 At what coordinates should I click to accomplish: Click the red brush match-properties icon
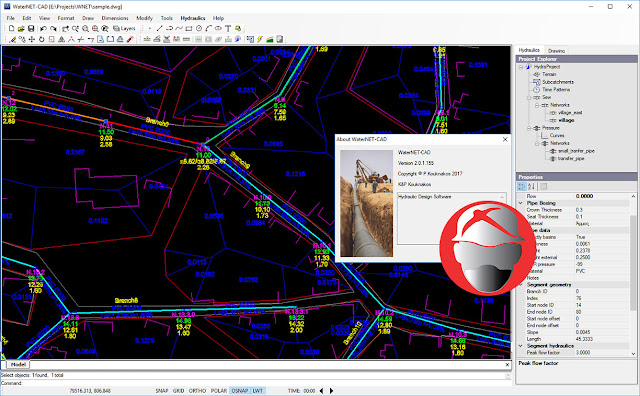[x=130, y=40]
